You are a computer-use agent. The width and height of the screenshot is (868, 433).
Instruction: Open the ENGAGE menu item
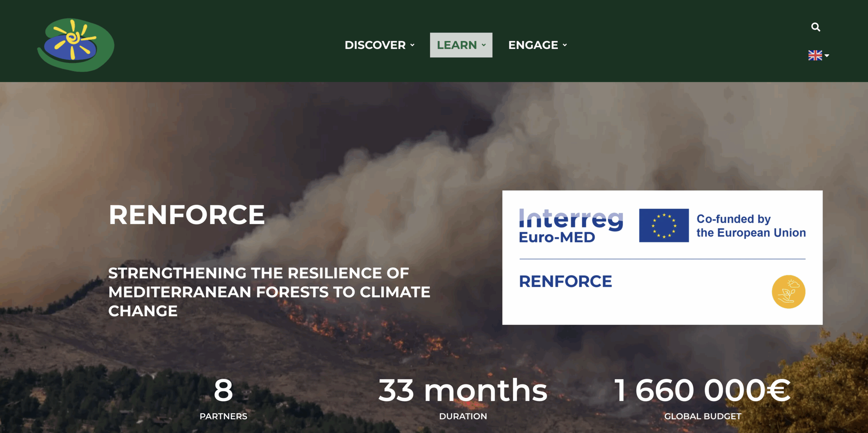[x=533, y=45]
